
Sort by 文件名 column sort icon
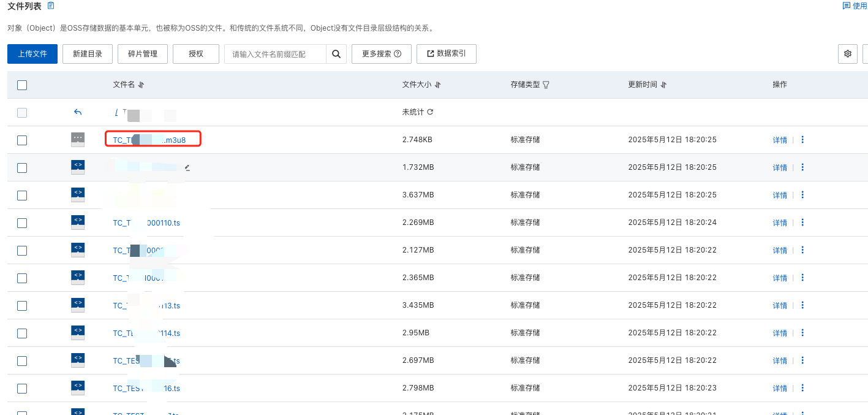pyautogui.click(x=141, y=85)
